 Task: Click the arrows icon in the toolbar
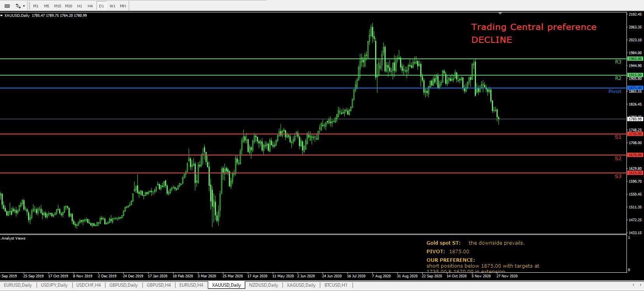pyautogui.click(x=18, y=6)
